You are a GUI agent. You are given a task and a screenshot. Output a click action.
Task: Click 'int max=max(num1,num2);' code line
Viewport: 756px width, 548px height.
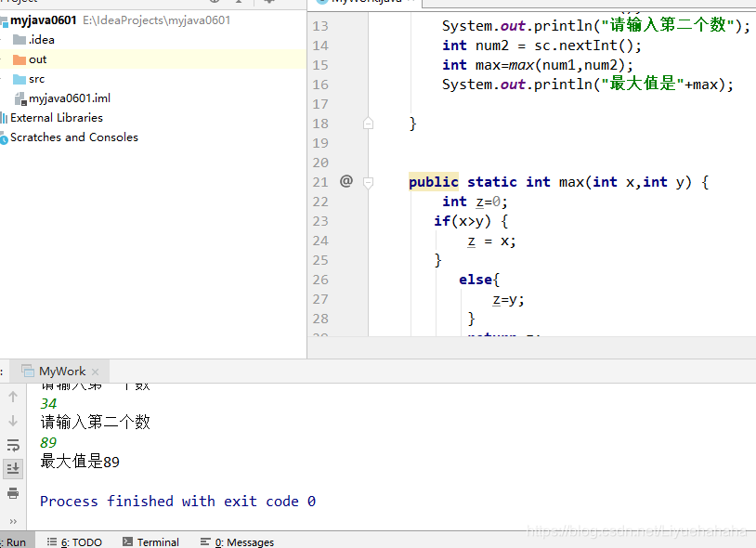pos(538,65)
